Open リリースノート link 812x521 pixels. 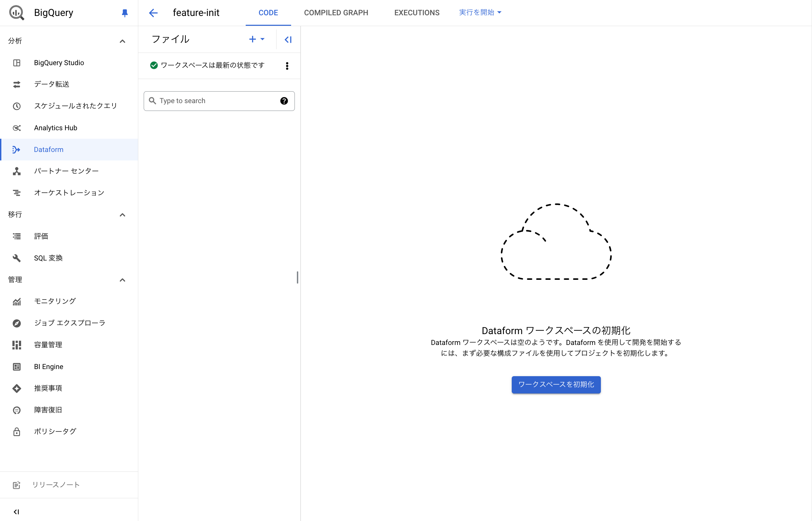tap(55, 485)
